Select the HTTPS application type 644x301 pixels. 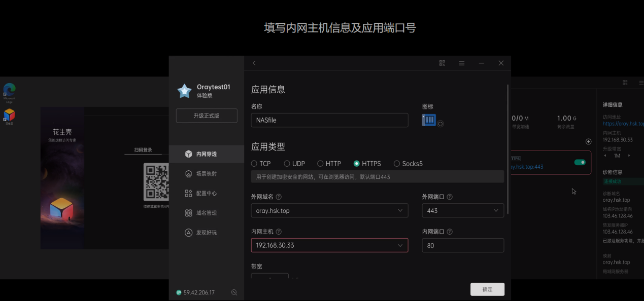[367, 164]
